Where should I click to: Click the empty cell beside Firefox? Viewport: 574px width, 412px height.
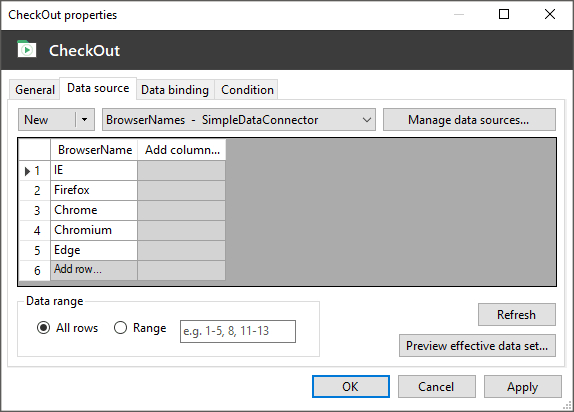[182, 190]
